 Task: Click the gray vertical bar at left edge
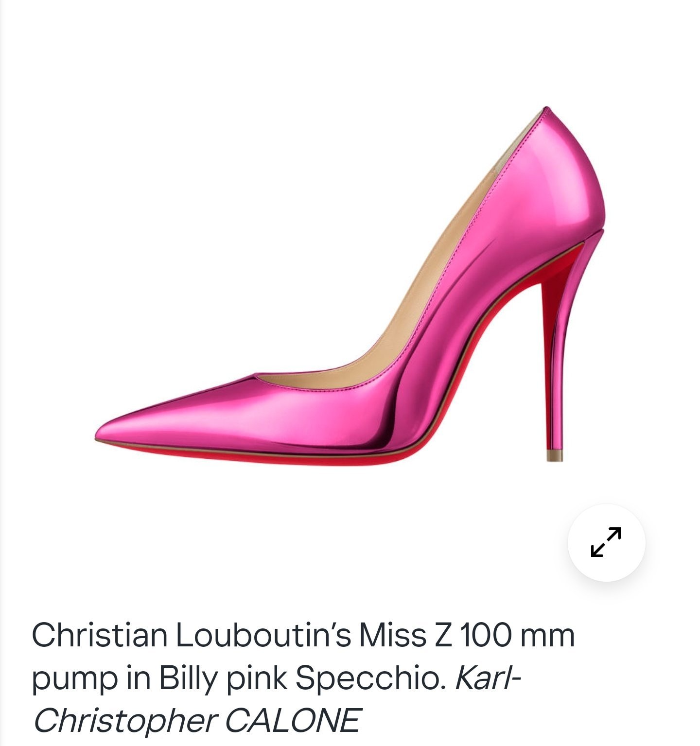click(1, 373)
